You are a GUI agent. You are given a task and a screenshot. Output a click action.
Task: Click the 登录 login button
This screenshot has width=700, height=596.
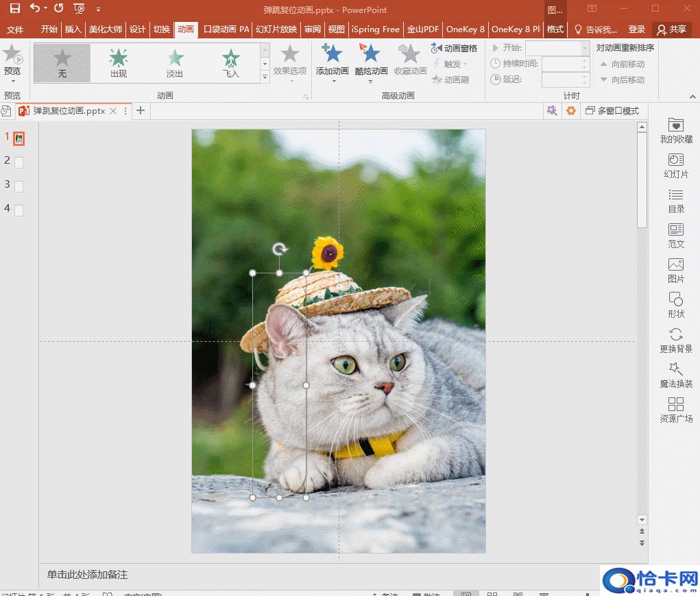tap(637, 29)
